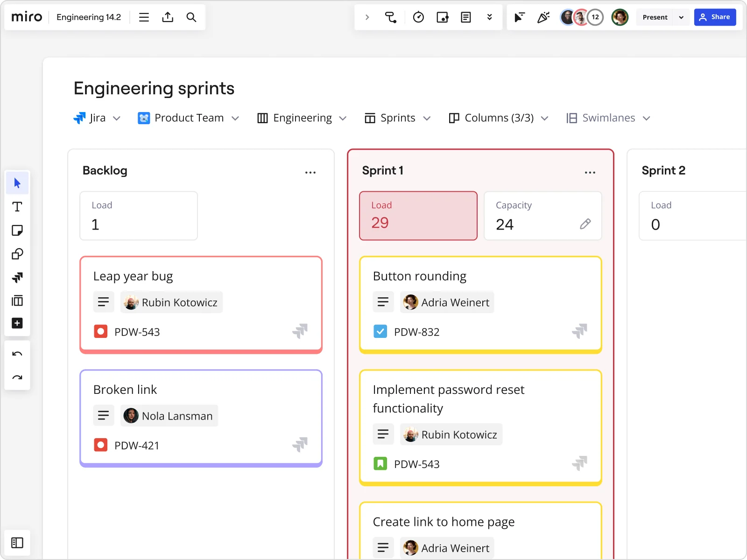Click the Sprint 2 Load 0 box
This screenshot has width=747, height=560.
pos(693,216)
